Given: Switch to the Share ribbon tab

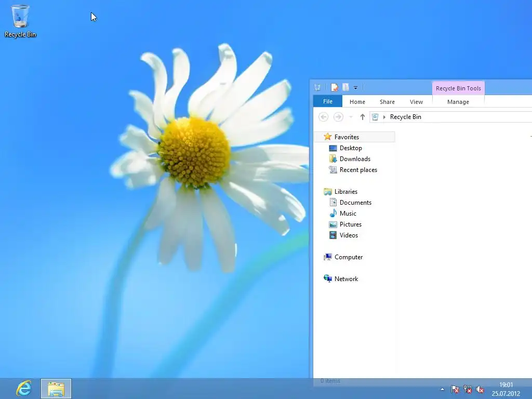Looking at the screenshot, I should (x=387, y=102).
